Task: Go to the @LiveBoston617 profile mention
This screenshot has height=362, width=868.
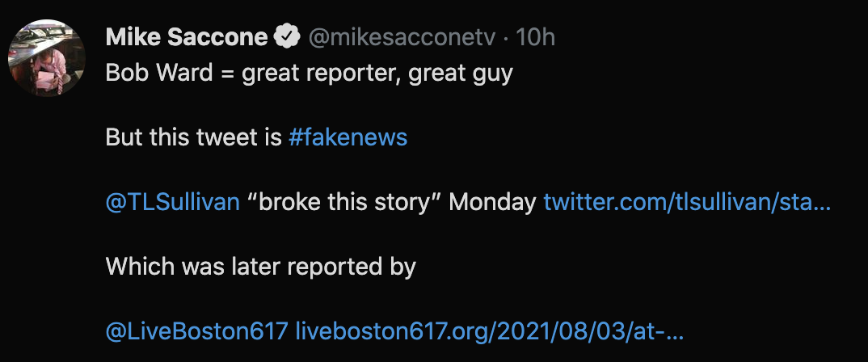Action: 196,331
